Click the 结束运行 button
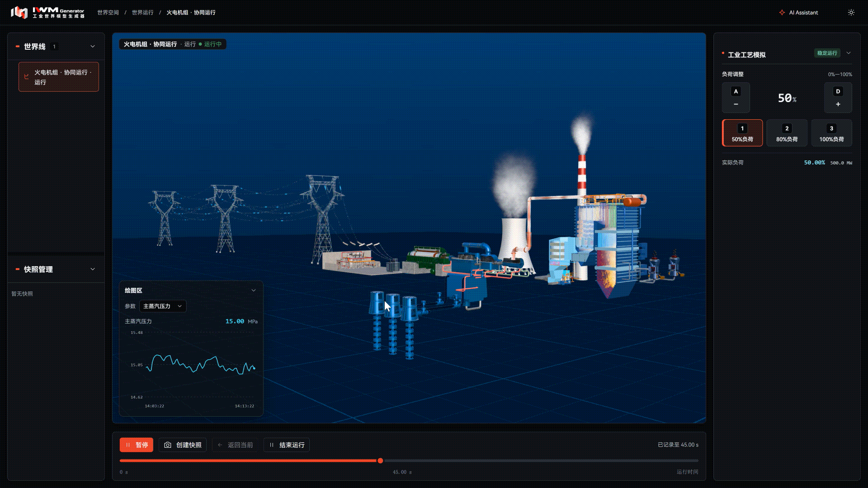This screenshot has height=488, width=868. coord(287,445)
